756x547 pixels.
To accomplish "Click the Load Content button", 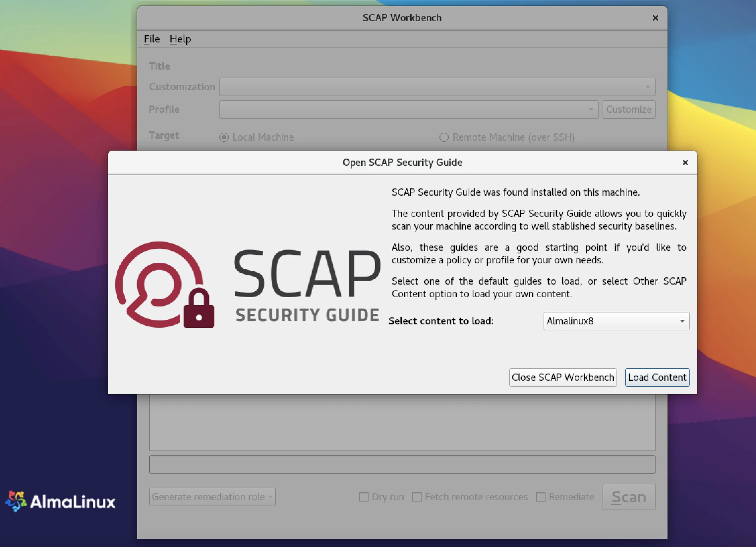I will point(657,377).
